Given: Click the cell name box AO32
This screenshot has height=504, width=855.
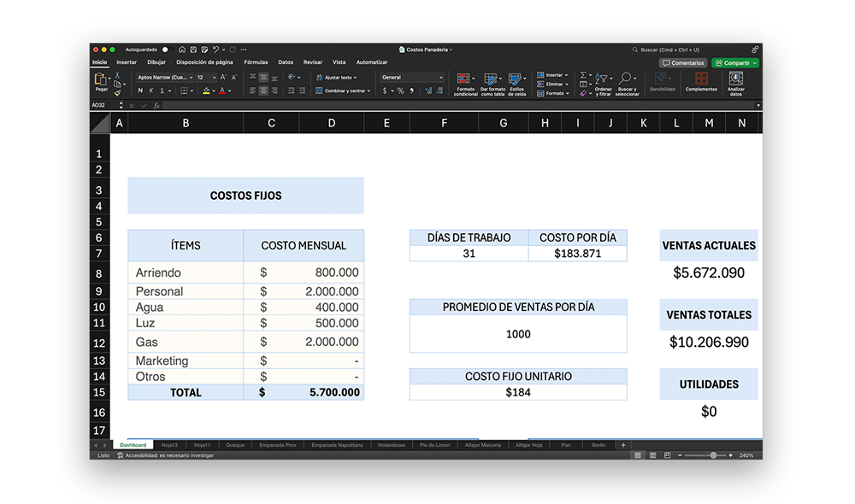Looking at the screenshot, I should tap(103, 105).
